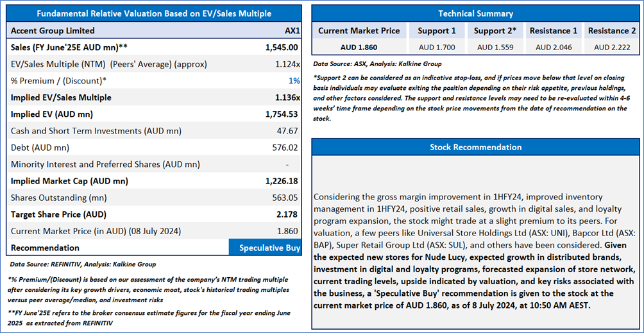Select the 'Support 2*' column header

coord(495,31)
